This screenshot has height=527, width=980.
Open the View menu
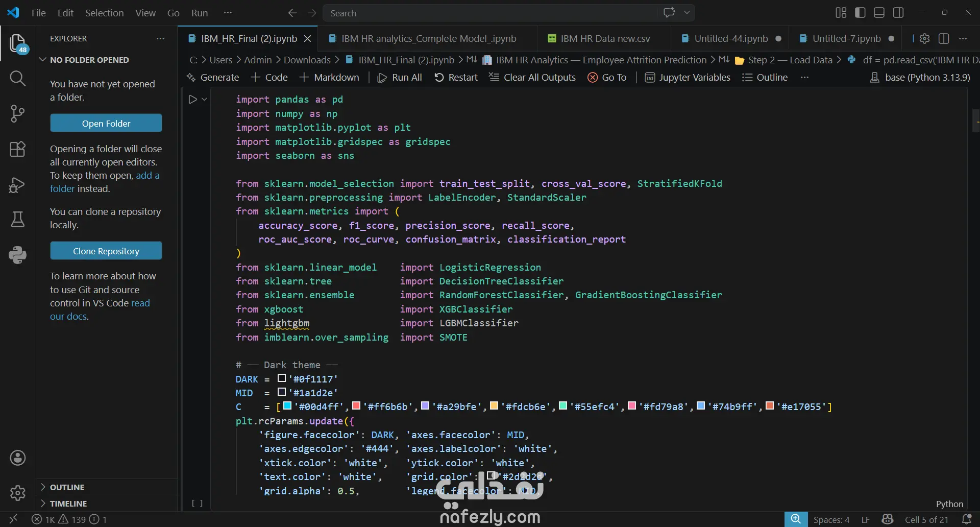coord(145,13)
